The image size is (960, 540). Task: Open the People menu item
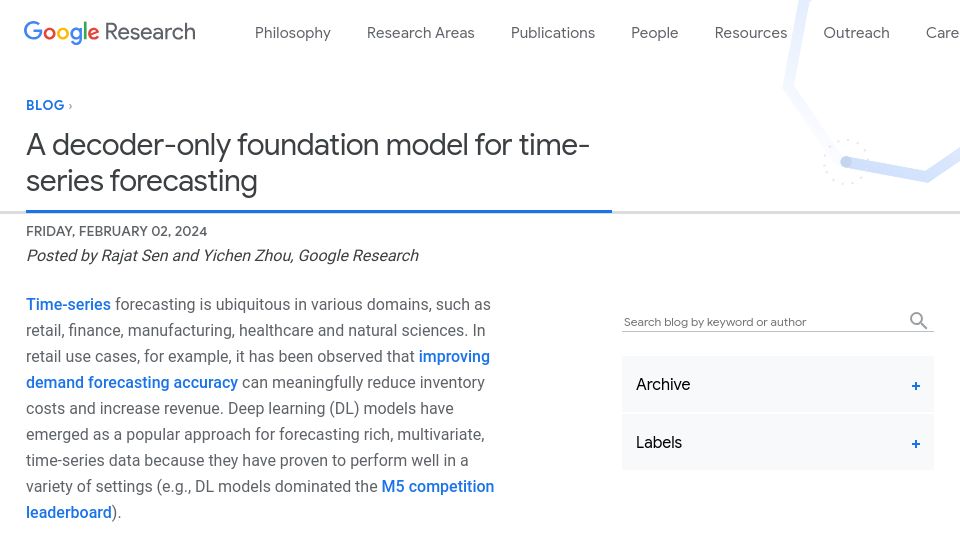(654, 33)
